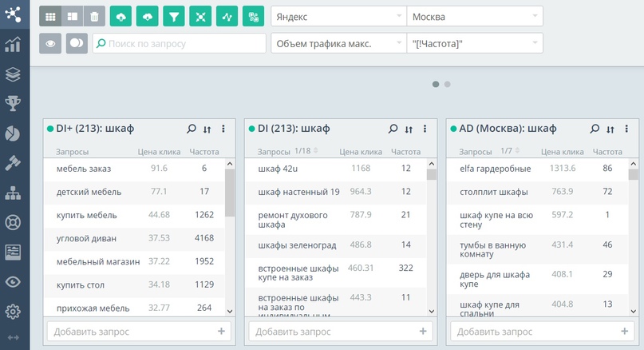Click the green pulse graph button
644x350 pixels.
tap(227, 17)
